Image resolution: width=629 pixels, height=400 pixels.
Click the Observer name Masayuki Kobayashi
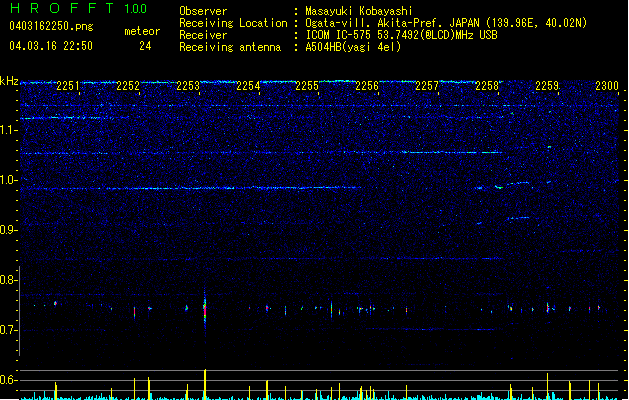(x=359, y=11)
